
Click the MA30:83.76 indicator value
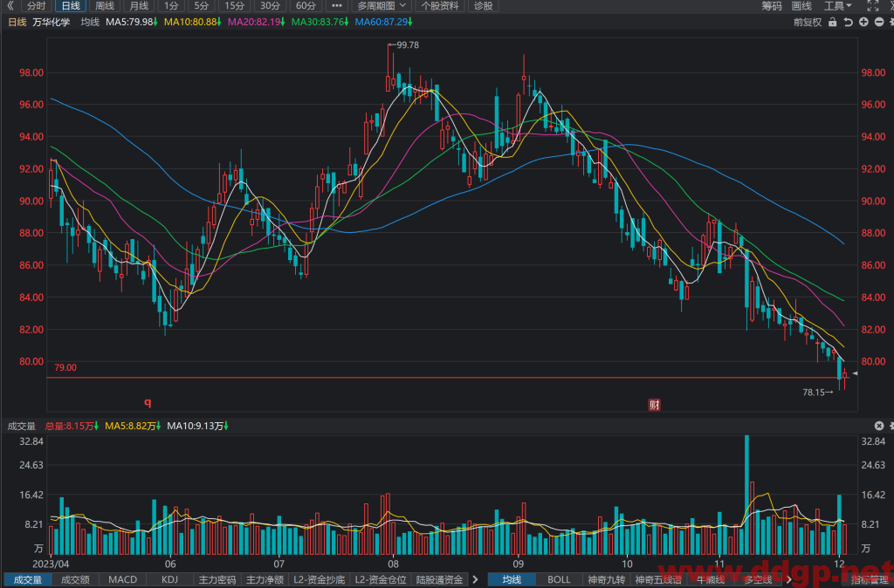click(x=320, y=22)
